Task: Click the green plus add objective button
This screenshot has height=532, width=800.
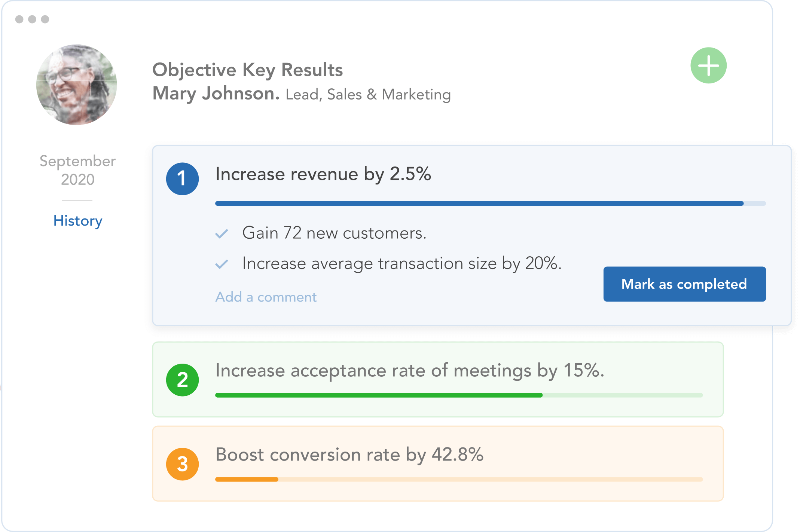Action: [708, 65]
